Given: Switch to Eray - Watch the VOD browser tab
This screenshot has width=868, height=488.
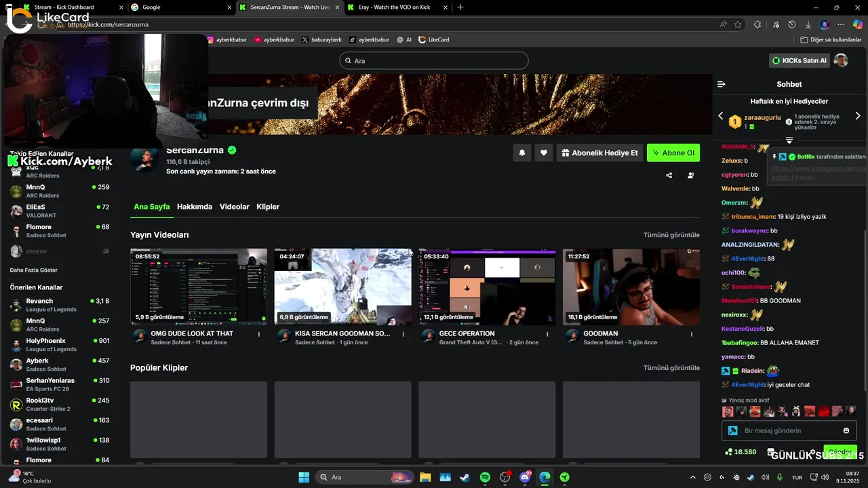Looking at the screenshot, I should pos(397,7).
